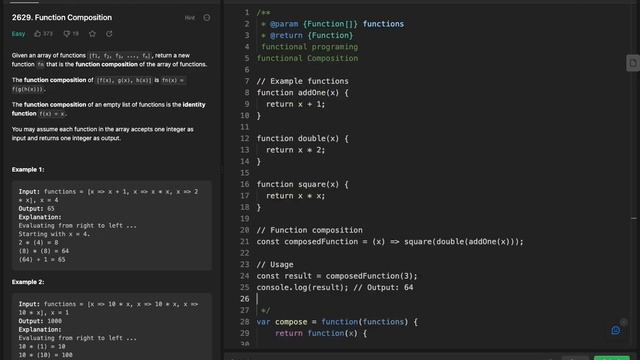Screen dimensions: 640x360
Task: Click the divider handle between description and editor
Action: coord(222,169)
